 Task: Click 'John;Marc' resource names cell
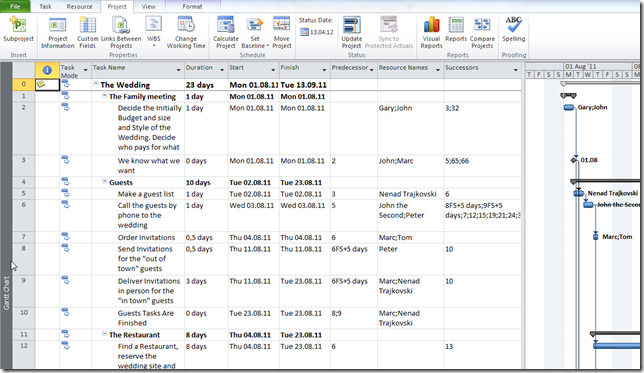coord(396,161)
